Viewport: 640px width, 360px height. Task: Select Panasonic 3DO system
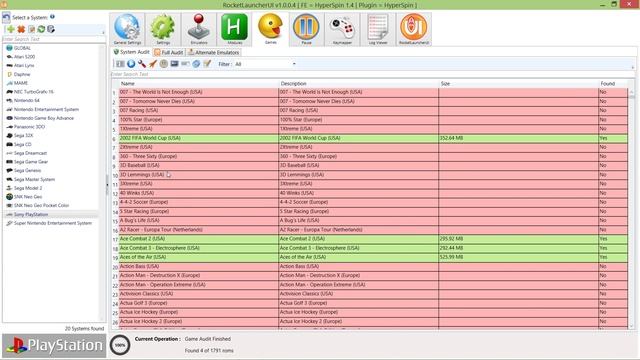pyautogui.click(x=29, y=127)
